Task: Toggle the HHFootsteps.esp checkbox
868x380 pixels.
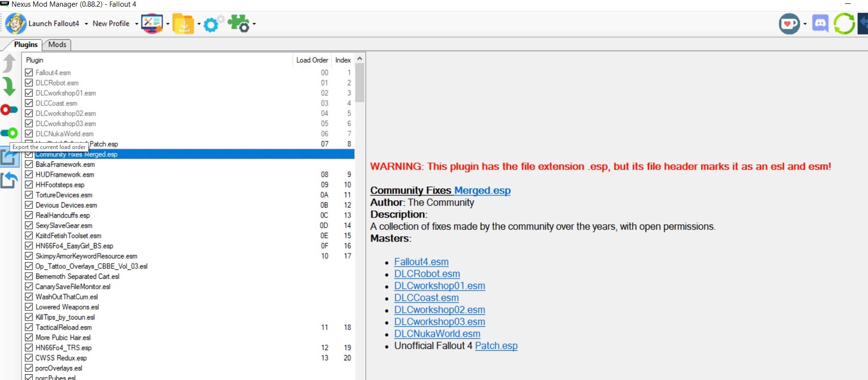Action: click(29, 184)
